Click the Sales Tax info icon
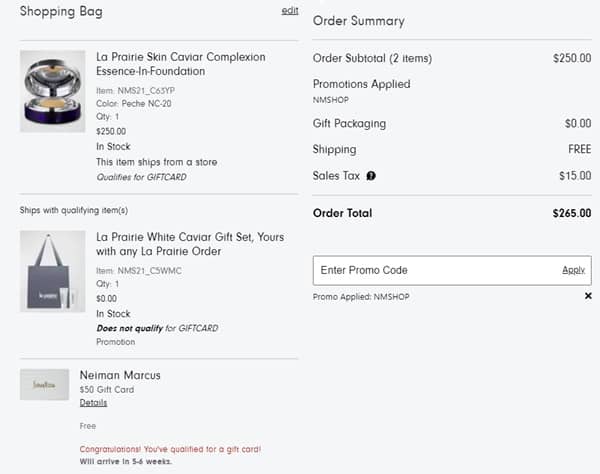 click(371, 176)
